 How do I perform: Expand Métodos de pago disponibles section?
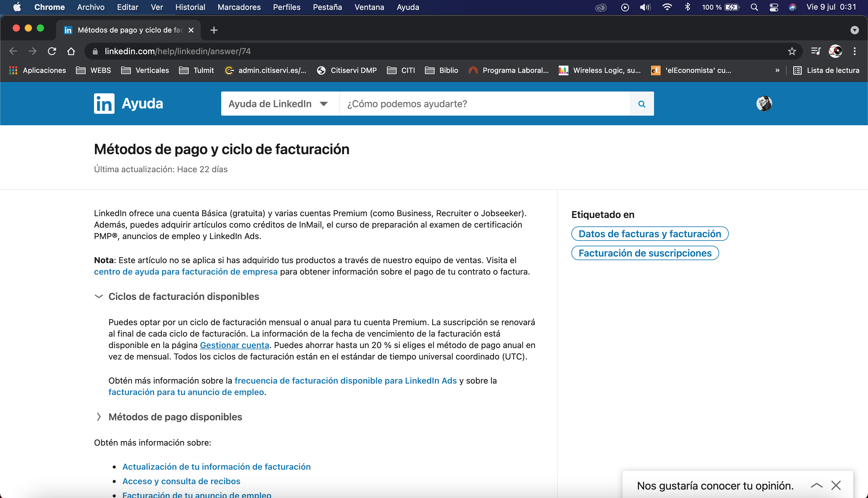tap(99, 417)
